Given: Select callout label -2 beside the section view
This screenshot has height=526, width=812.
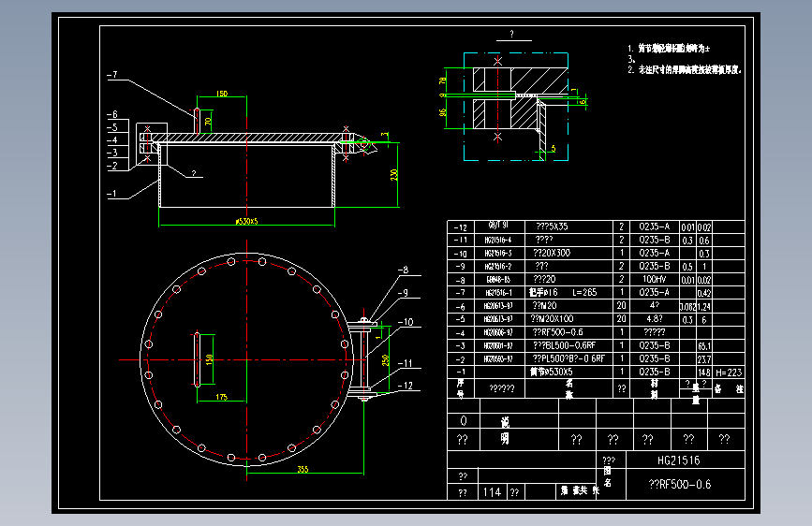Looking at the screenshot, I should tap(112, 167).
